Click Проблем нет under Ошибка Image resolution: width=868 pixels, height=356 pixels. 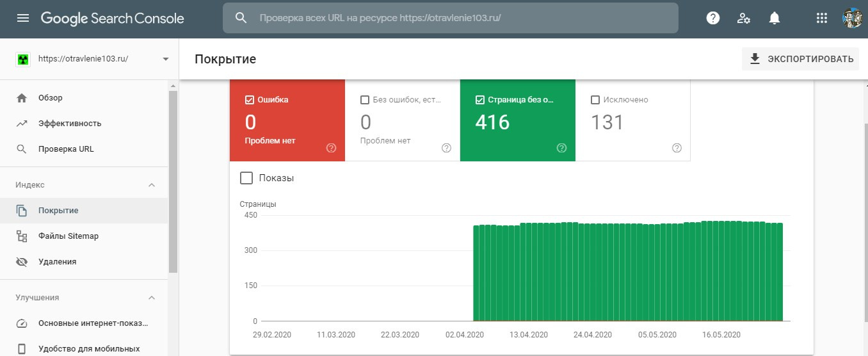coord(270,141)
